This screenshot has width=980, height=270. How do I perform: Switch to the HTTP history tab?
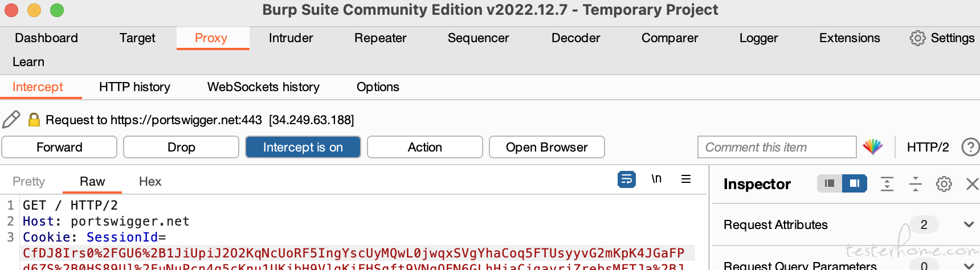pos(134,87)
